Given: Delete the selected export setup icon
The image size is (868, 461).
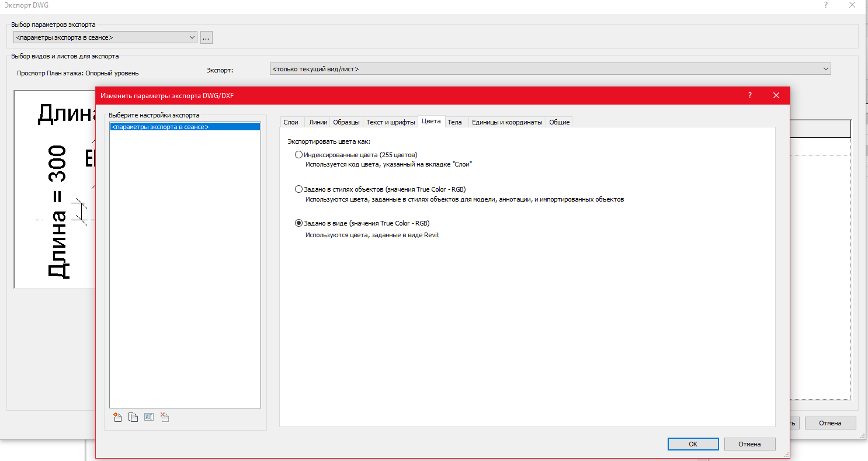Looking at the screenshot, I should pos(165,417).
